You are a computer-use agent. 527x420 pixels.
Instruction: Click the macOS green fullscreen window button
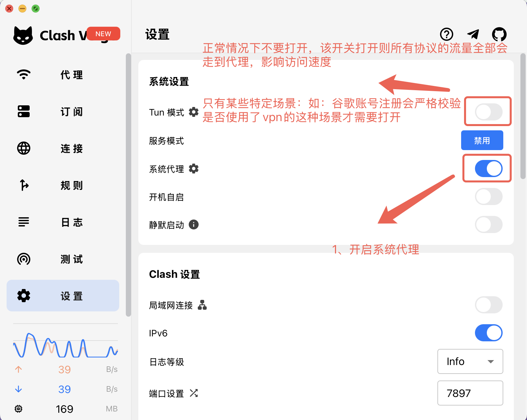coord(36,9)
